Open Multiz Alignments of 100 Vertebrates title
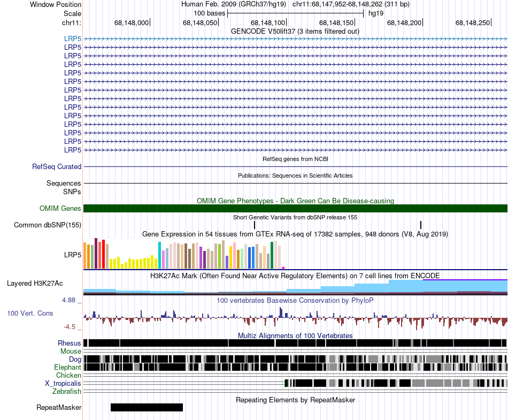 pos(295,336)
